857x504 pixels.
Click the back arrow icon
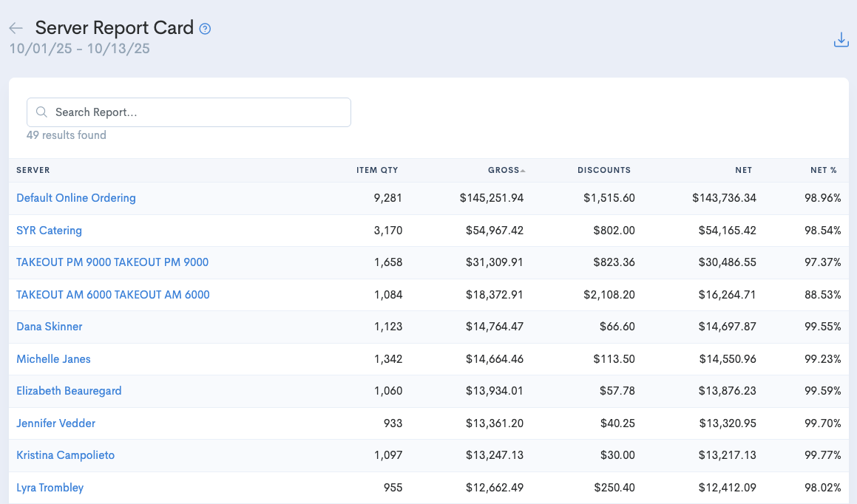click(x=16, y=28)
